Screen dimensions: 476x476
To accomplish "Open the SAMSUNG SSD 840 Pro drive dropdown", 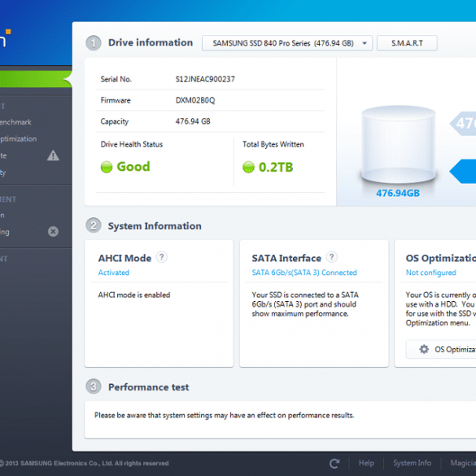I will 287,43.
